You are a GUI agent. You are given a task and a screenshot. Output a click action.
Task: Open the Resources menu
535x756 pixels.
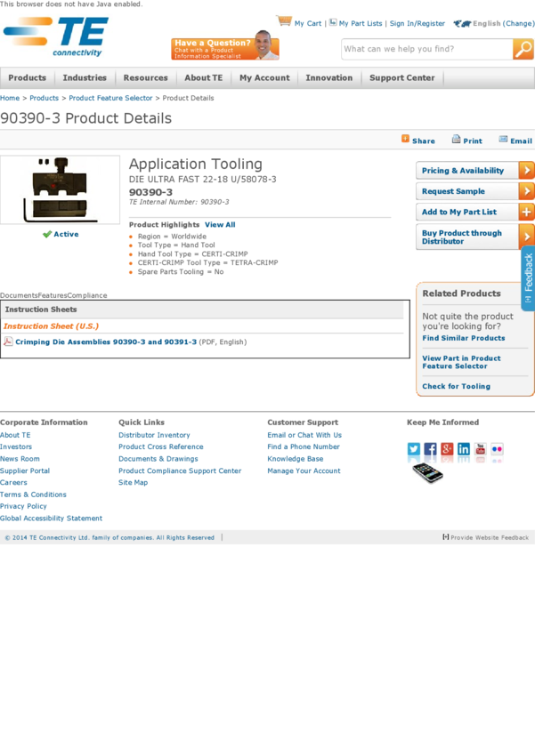click(146, 77)
